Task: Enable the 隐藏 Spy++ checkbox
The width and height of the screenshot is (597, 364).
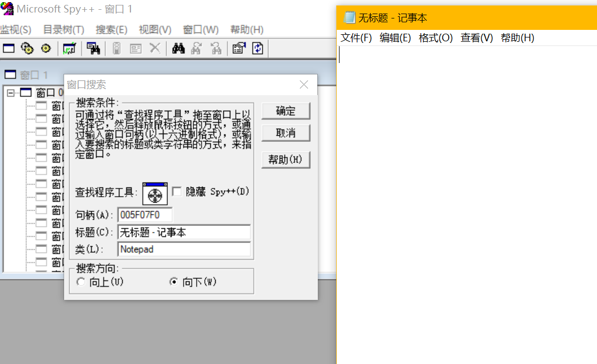Action: click(177, 192)
